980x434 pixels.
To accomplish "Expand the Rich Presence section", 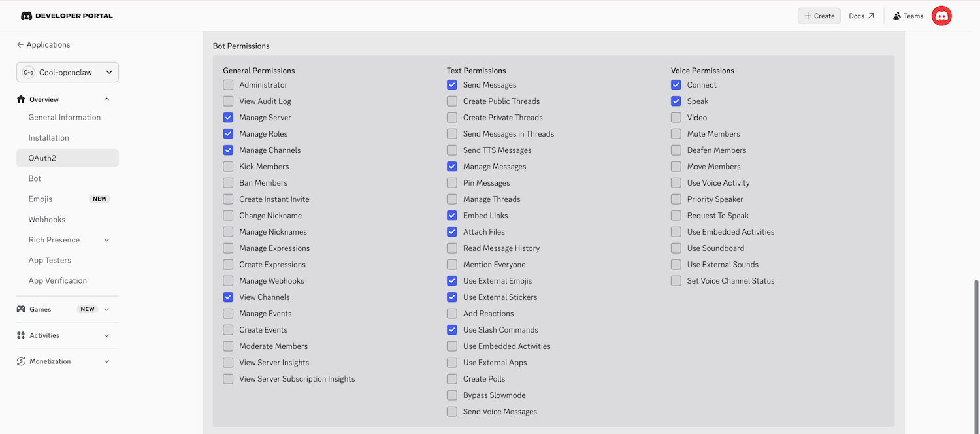I will pyautogui.click(x=106, y=239).
